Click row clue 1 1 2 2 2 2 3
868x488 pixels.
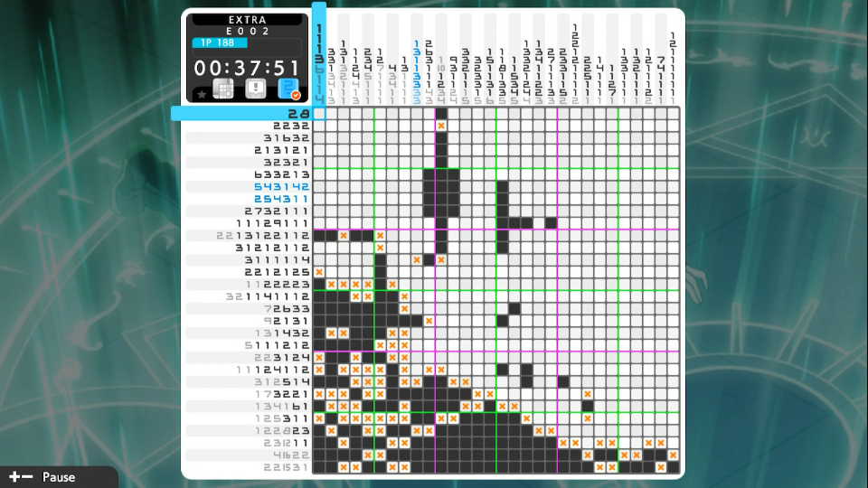(278, 284)
